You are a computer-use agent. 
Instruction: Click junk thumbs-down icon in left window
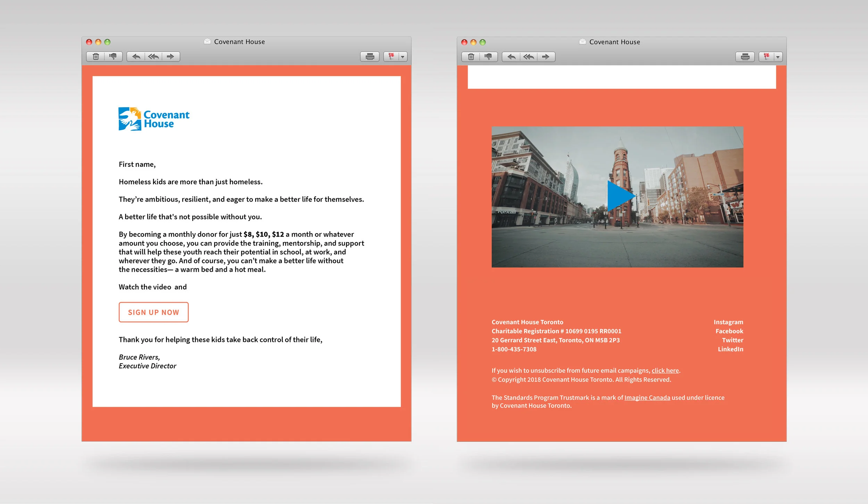pyautogui.click(x=113, y=57)
